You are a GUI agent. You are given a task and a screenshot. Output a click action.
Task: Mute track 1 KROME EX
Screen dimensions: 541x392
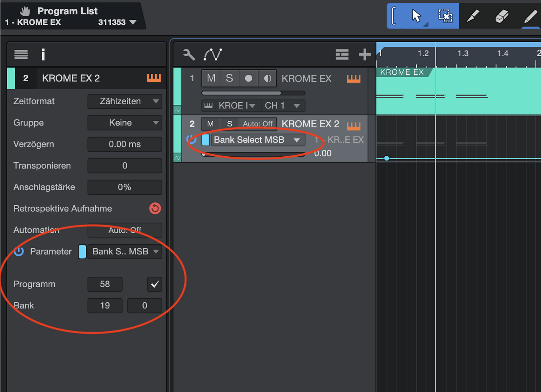(211, 78)
